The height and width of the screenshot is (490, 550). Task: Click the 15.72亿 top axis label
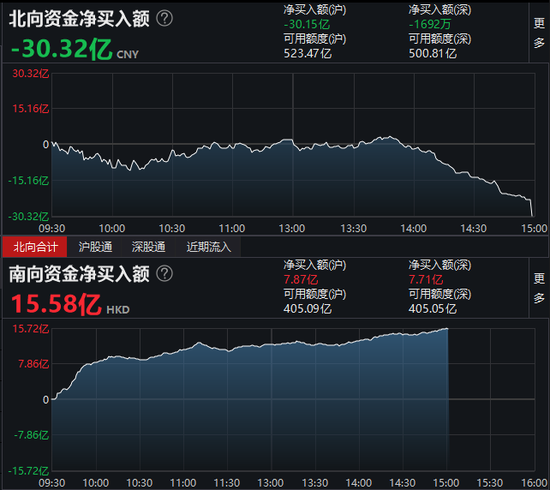point(31,329)
